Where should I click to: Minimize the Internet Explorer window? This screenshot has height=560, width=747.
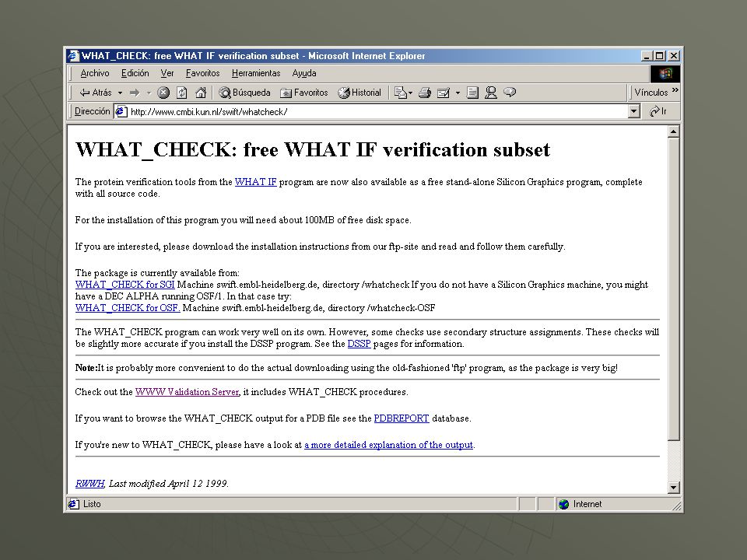(x=646, y=56)
